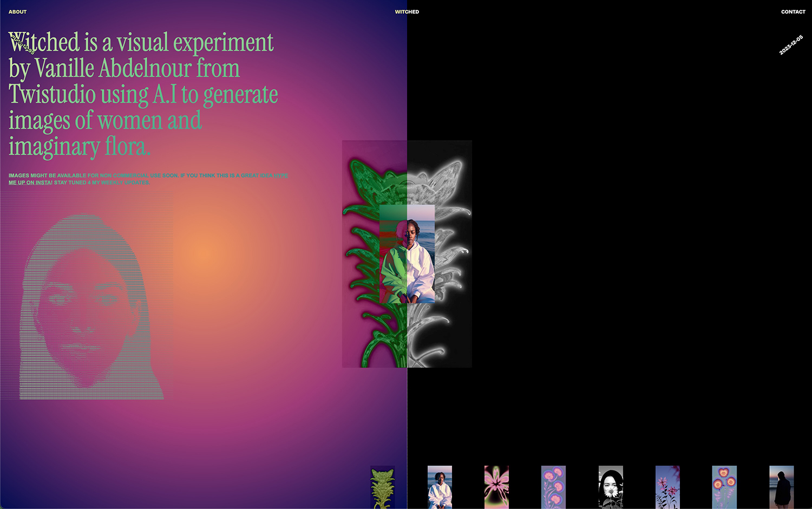
Task: Click the central portrait of woman by ocean
Action: [407, 253]
